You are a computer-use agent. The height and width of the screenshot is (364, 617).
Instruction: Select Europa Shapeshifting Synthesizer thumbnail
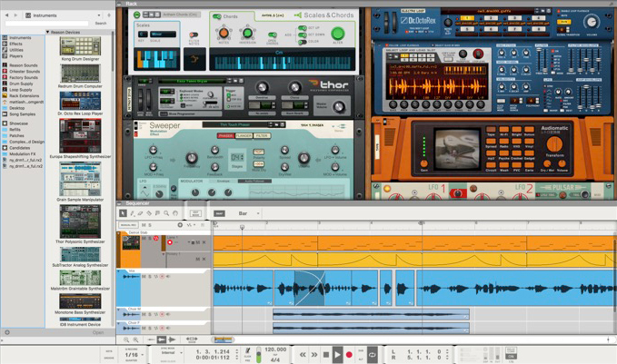pyautogui.click(x=80, y=136)
